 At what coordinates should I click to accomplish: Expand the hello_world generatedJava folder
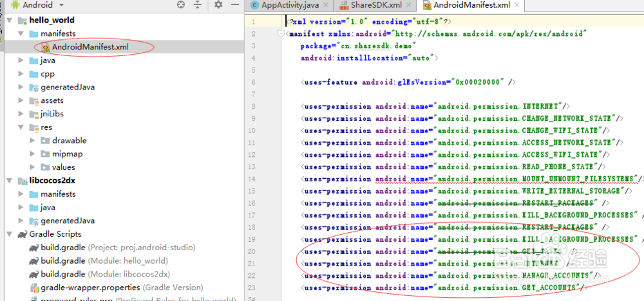click(x=21, y=87)
